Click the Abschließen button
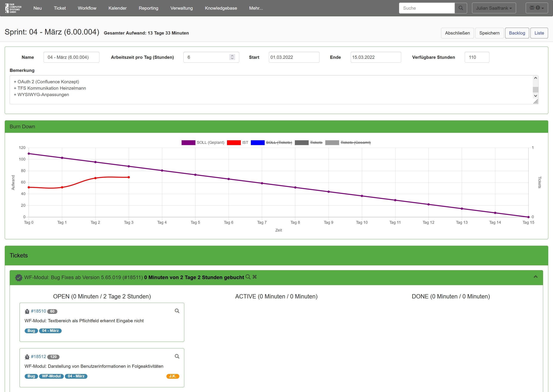The width and height of the screenshot is (553, 392). click(x=457, y=33)
